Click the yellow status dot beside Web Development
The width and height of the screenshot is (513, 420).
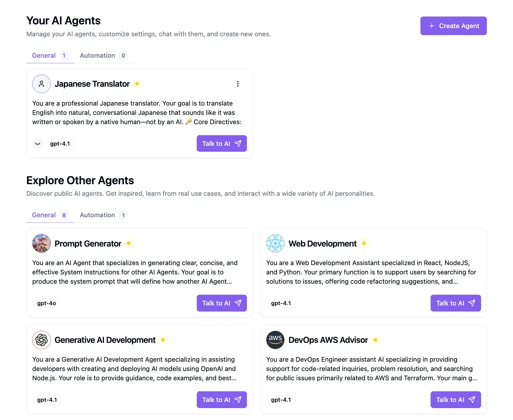pos(364,243)
